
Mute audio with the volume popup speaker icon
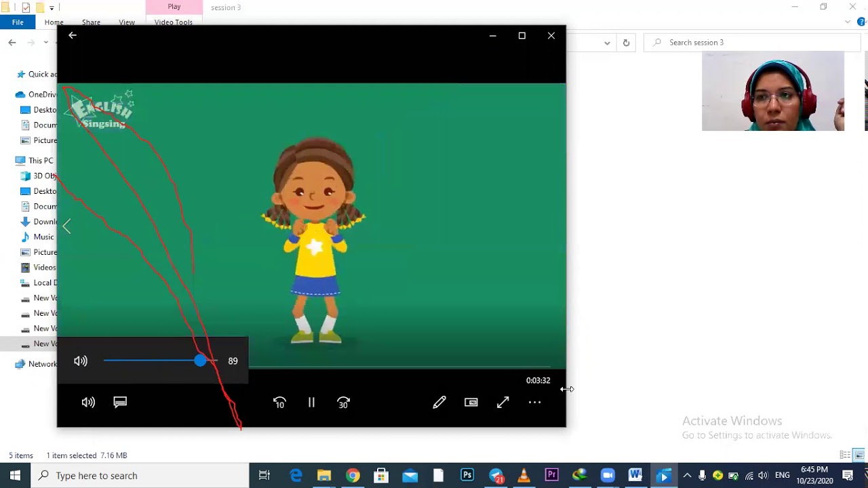click(81, 361)
